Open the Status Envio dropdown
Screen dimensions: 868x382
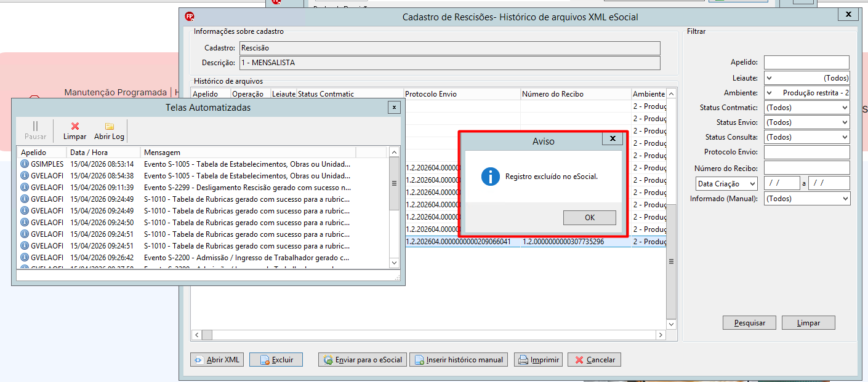pos(807,122)
